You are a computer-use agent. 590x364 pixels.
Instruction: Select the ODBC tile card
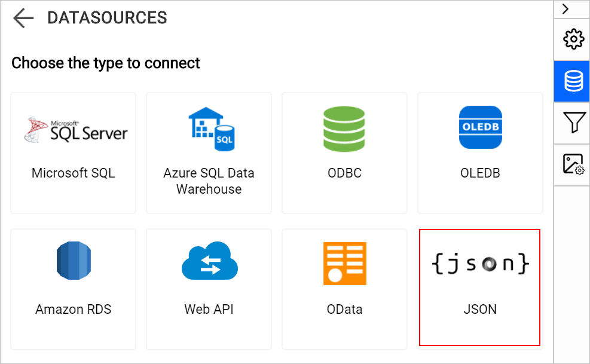coord(344,152)
